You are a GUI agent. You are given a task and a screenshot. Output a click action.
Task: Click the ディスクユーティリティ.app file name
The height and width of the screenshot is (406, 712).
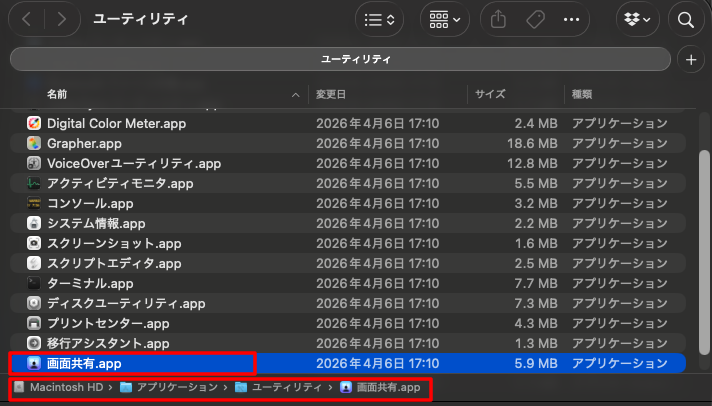[126, 303]
